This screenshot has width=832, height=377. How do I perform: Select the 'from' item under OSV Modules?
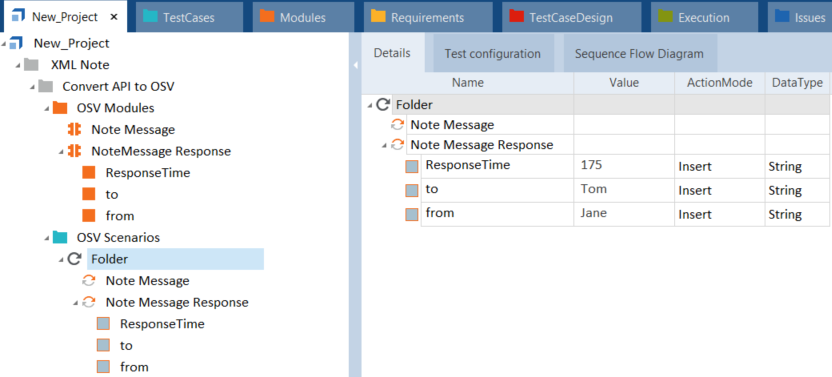(120, 216)
